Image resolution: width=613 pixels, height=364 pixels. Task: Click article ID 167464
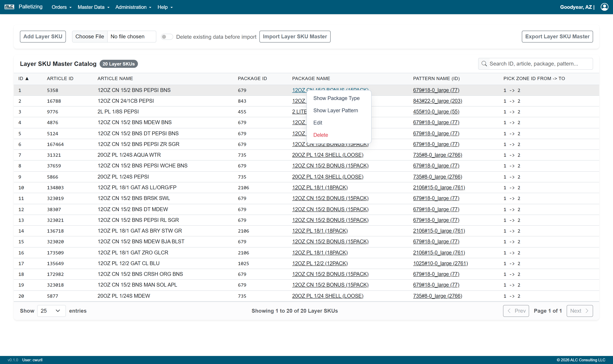[x=55, y=144]
